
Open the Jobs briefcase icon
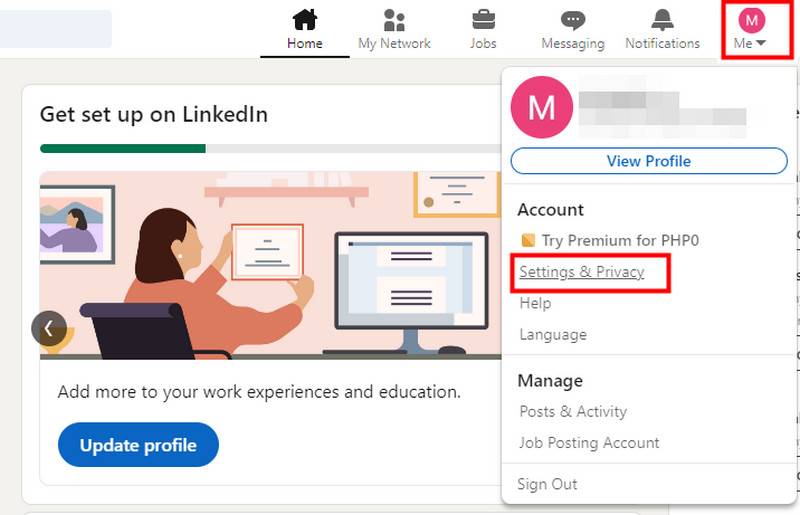483,20
